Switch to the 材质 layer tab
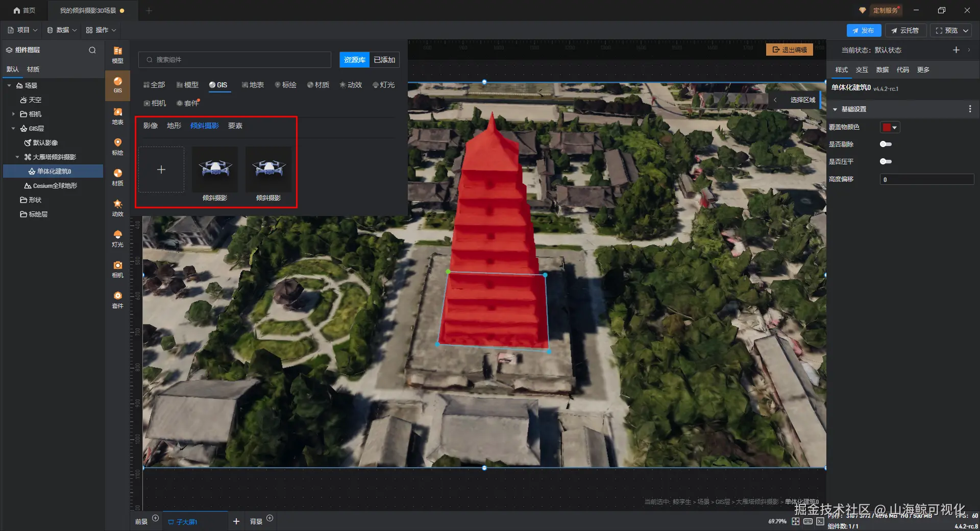 33,69
